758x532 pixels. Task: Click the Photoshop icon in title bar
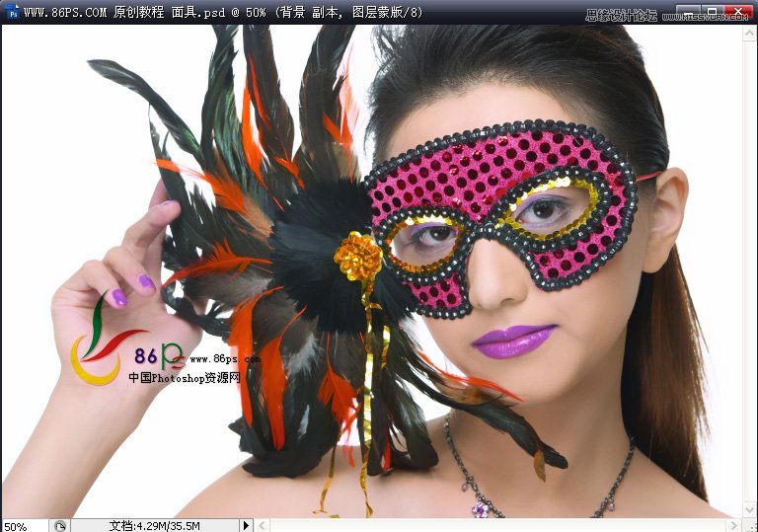[x=12, y=12]
